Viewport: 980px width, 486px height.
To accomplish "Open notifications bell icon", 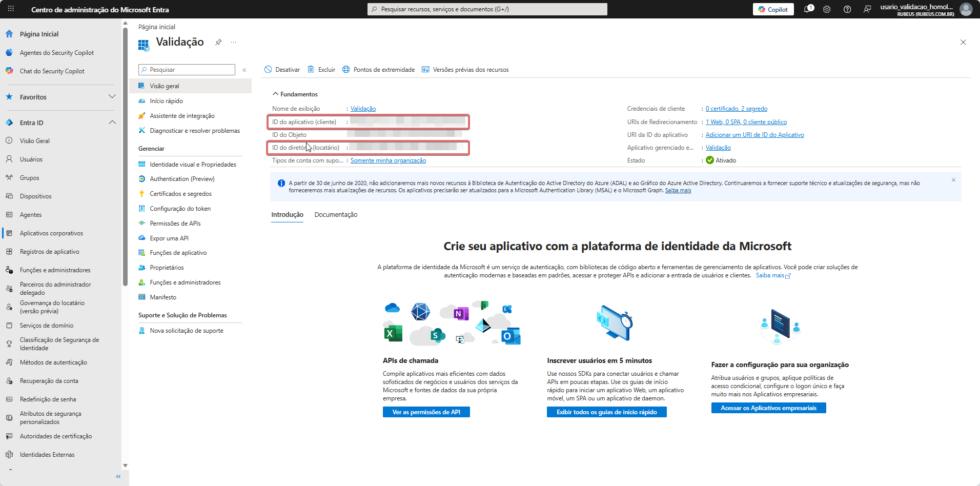I will point(808,9).
